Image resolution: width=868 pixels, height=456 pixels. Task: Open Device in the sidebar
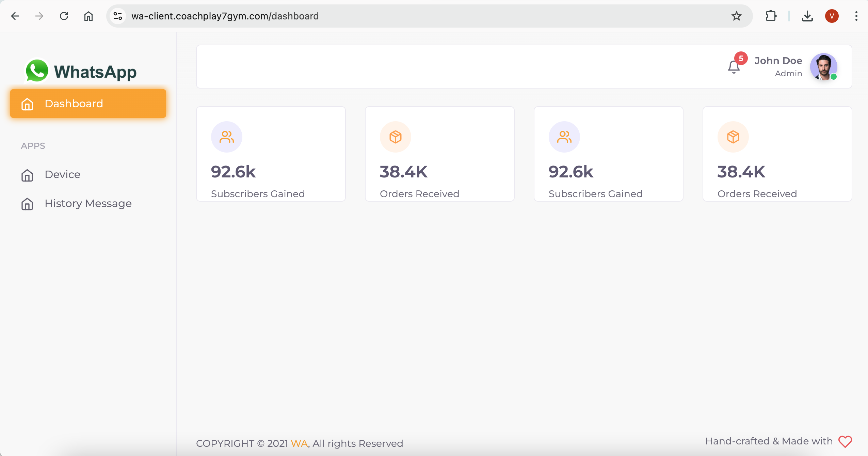(x=63, y=174)
